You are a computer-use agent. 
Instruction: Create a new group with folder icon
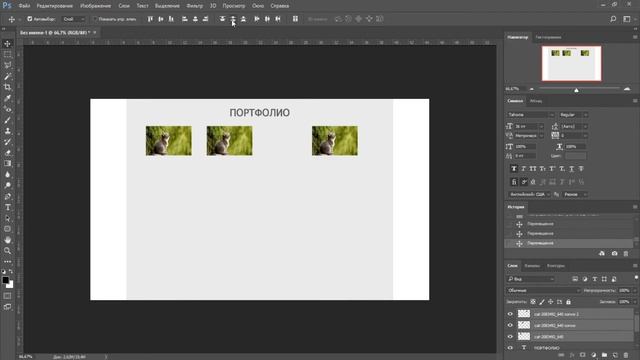[x=604, y=355]
